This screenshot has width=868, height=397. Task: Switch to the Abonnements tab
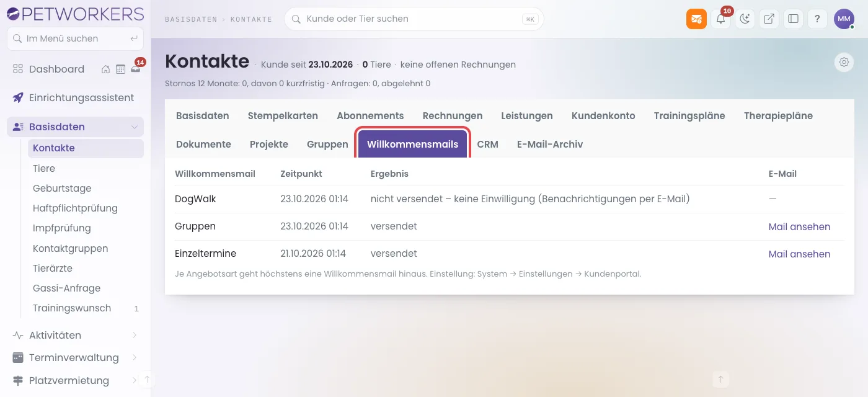(x=370, y=115)
